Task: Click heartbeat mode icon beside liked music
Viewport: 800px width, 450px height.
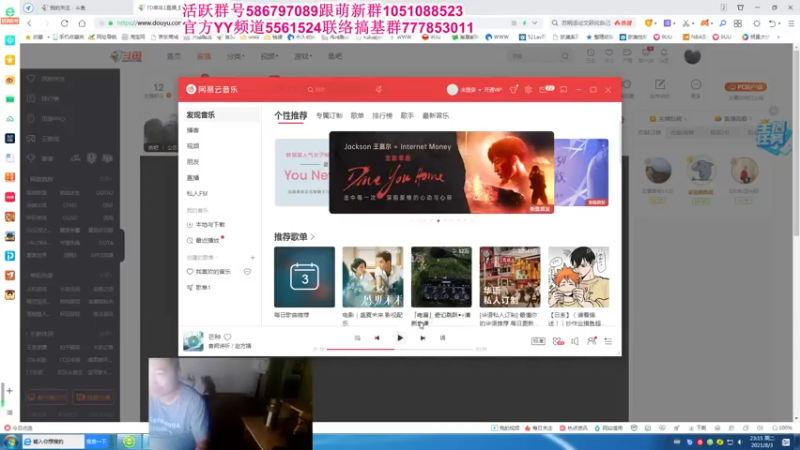Action: click(247, 272)
